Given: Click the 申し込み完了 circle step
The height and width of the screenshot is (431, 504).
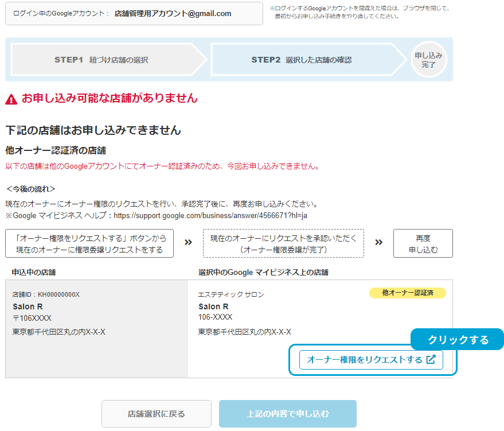Looking at the screenshot, I should tap(428, 60).
